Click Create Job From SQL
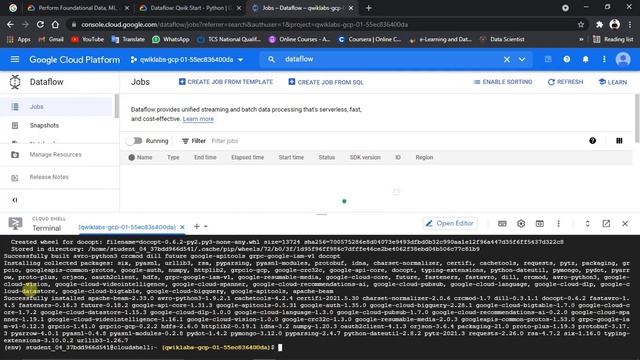Image resolution: width=640 pixels, height=360 pixels. pyautogui.click(x=326, y=82)
